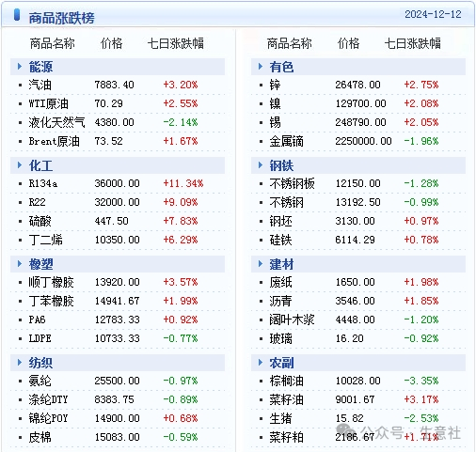Image resolution: width=476 pixels, height=452 pixels.
Task: Open the 棕榈油 commodity entry
Action: (286, 381)
